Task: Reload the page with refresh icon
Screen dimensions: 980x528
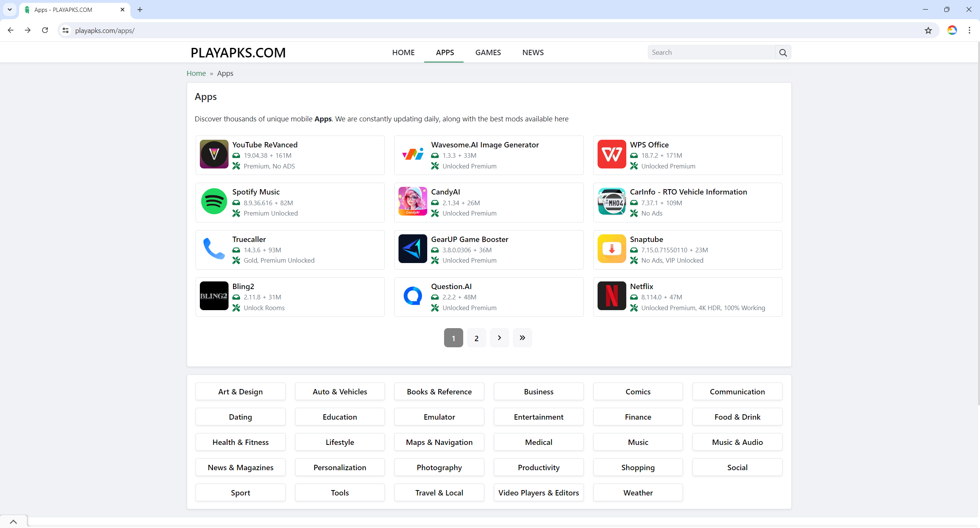Action: [45, 30]
